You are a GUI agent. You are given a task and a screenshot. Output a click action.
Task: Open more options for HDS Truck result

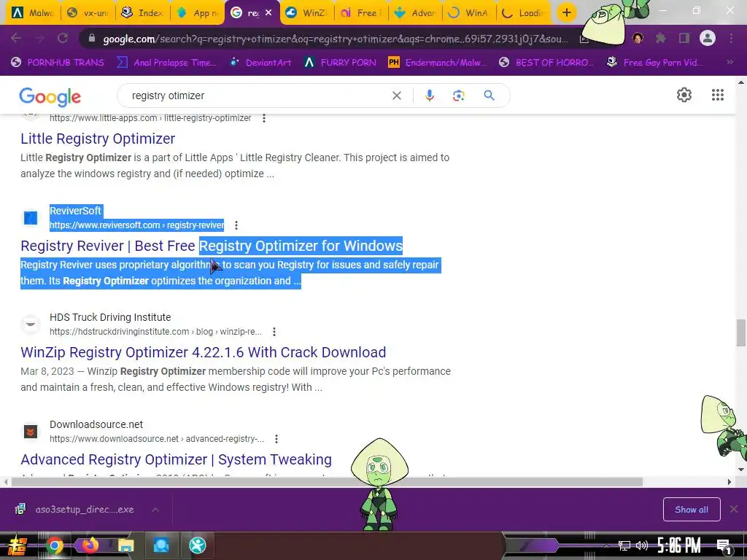click(x=274, y=332)
